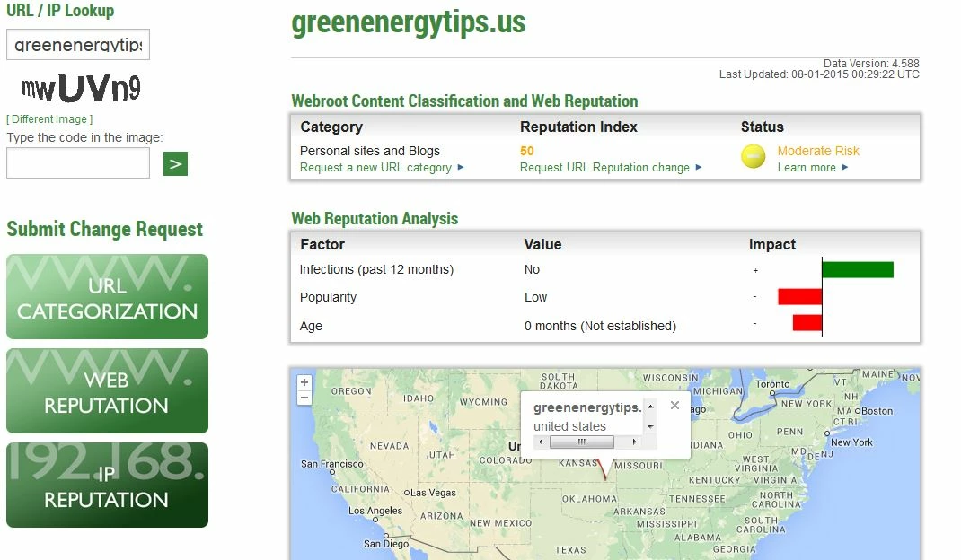Click popup scroll up arrow
The height and width of the screenshot is (560, 961).
(x=650, y=407)
